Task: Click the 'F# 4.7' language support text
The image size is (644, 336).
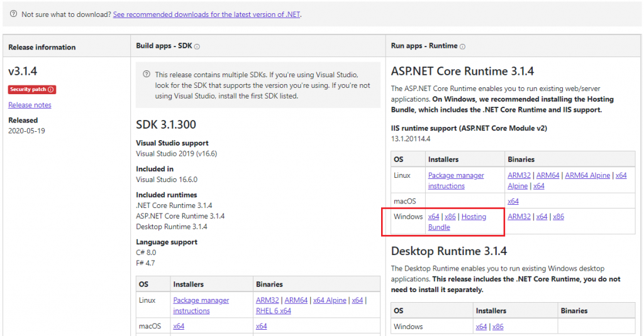Action: point(145,263)
